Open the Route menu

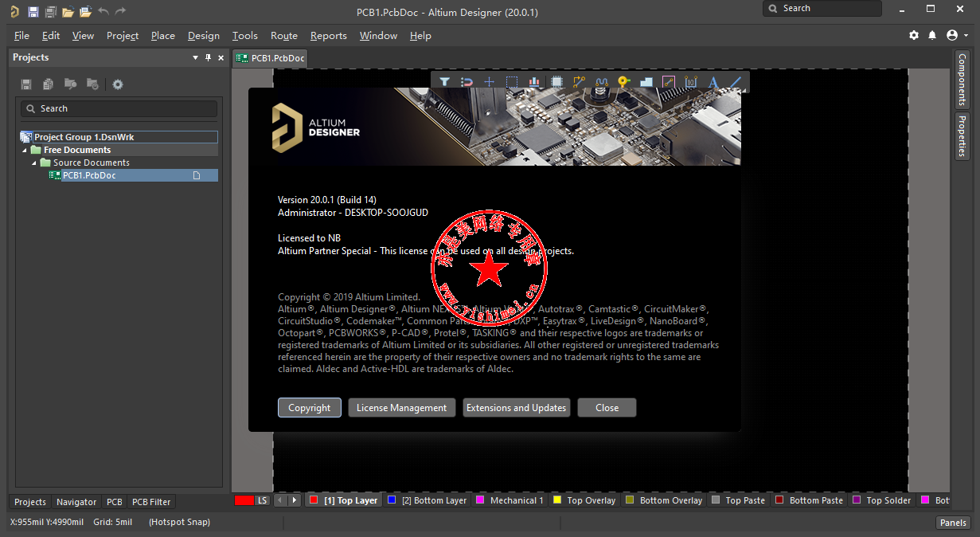(284, 35)
